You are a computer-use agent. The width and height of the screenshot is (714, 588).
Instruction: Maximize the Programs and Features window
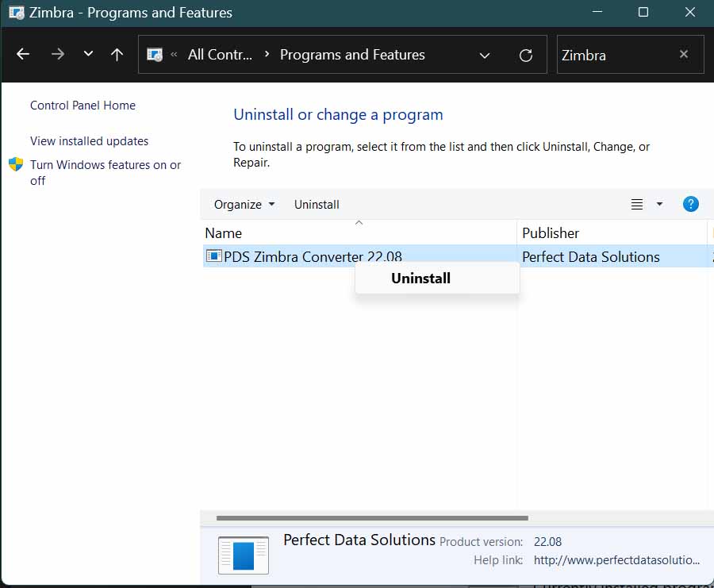pyautogui.click(x=643, y=12)
